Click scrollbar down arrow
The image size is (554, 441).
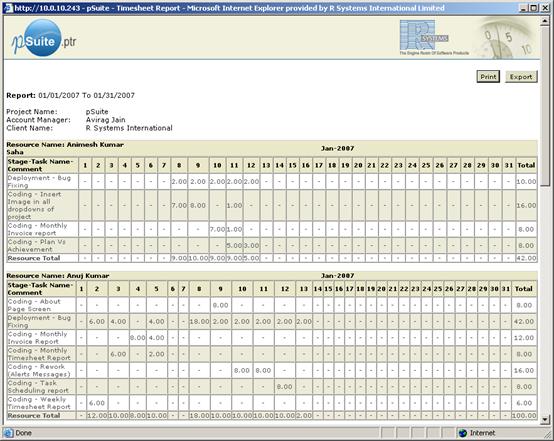pos(544,419)
